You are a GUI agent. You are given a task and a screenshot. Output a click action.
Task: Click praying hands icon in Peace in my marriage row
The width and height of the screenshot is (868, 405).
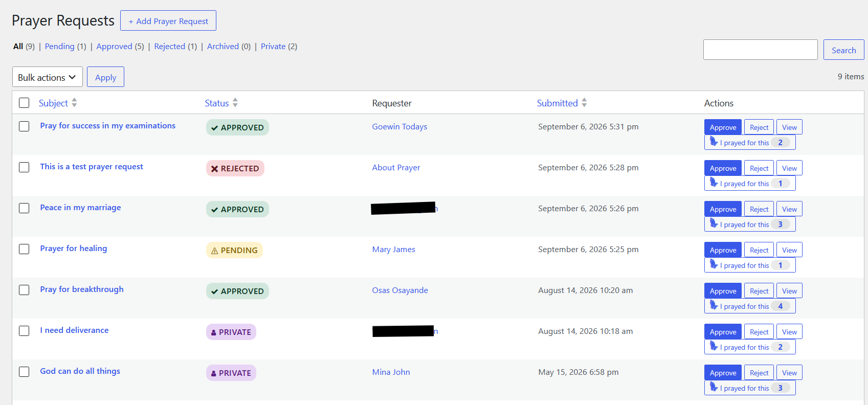pyautogui.click(x=714, y=223)
